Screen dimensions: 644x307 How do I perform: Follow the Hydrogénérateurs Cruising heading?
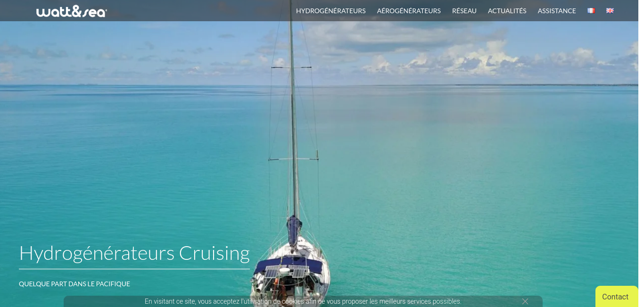tap(134, 253)
